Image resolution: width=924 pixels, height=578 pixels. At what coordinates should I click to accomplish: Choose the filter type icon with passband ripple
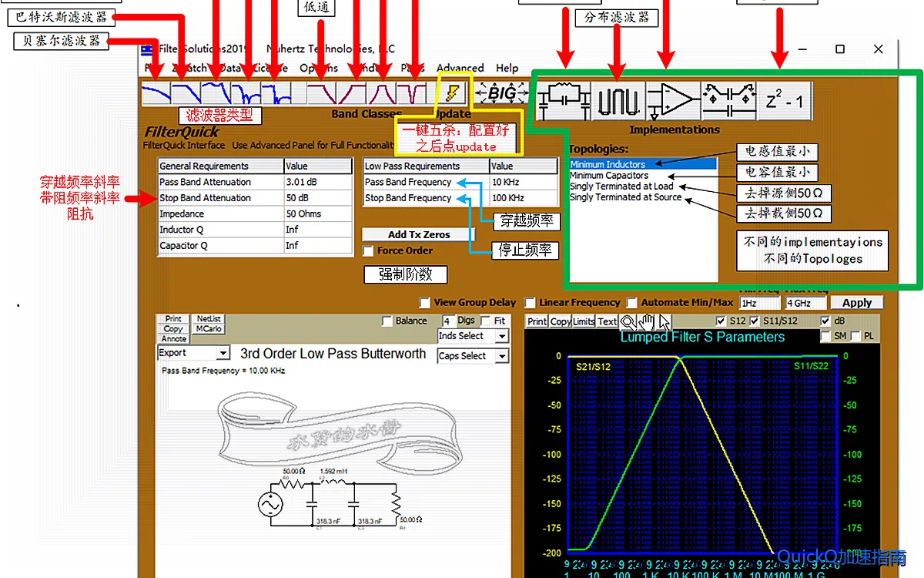pos(216,93)
